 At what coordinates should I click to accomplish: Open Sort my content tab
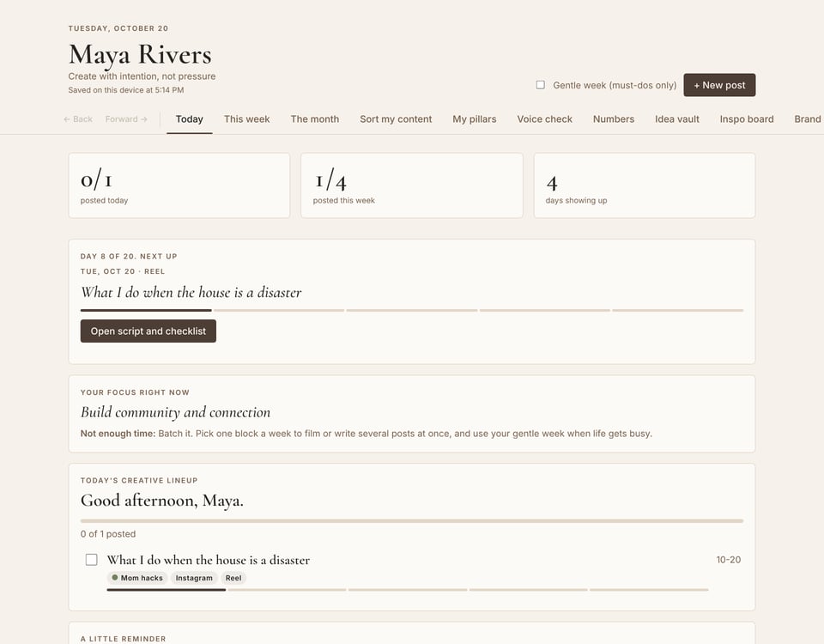click(x=396, y=119)
